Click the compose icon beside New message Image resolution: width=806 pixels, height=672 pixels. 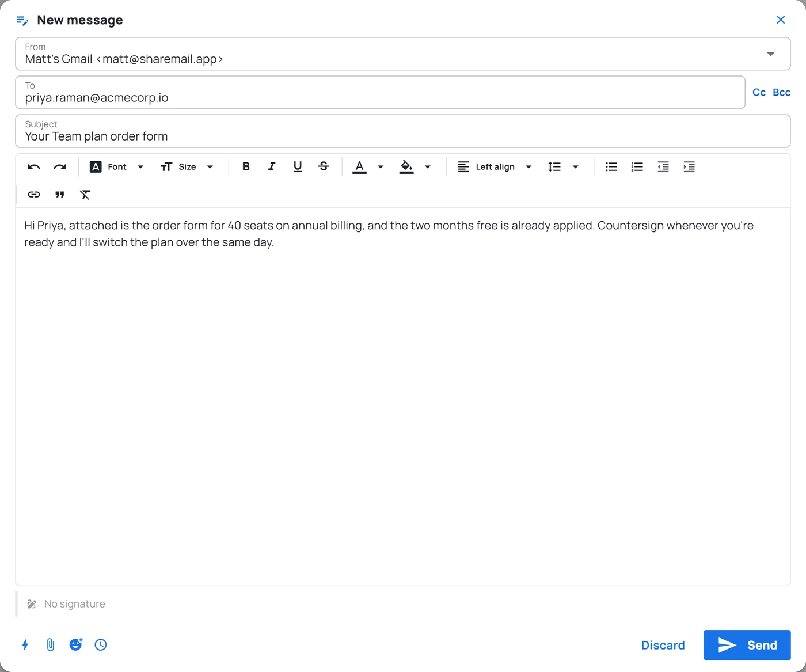[x=22, y=21]
